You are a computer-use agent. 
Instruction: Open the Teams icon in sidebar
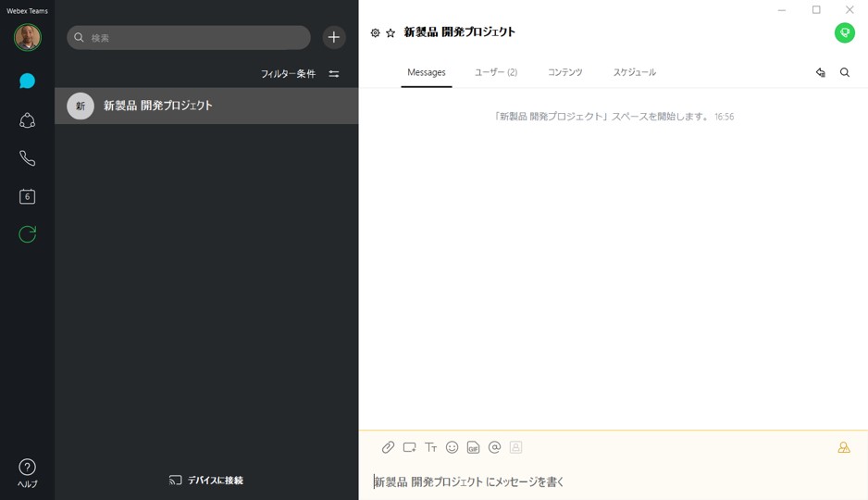point(27,120)
